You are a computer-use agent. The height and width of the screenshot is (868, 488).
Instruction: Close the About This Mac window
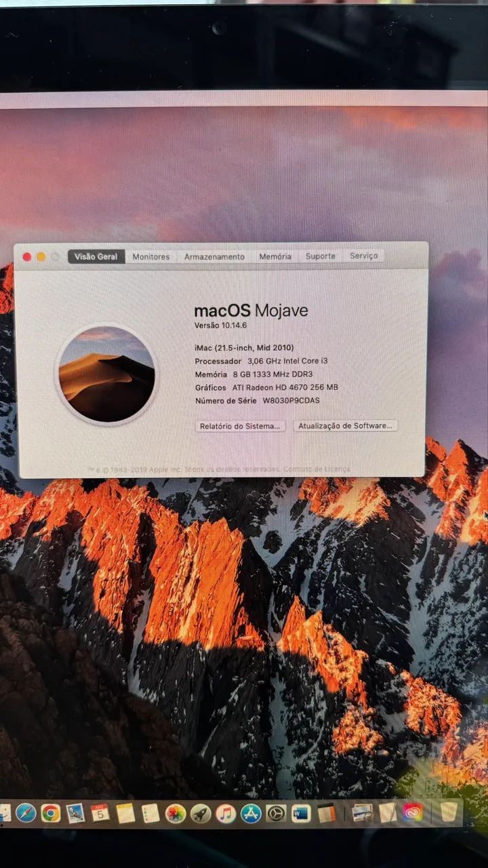tap(27, 257)
